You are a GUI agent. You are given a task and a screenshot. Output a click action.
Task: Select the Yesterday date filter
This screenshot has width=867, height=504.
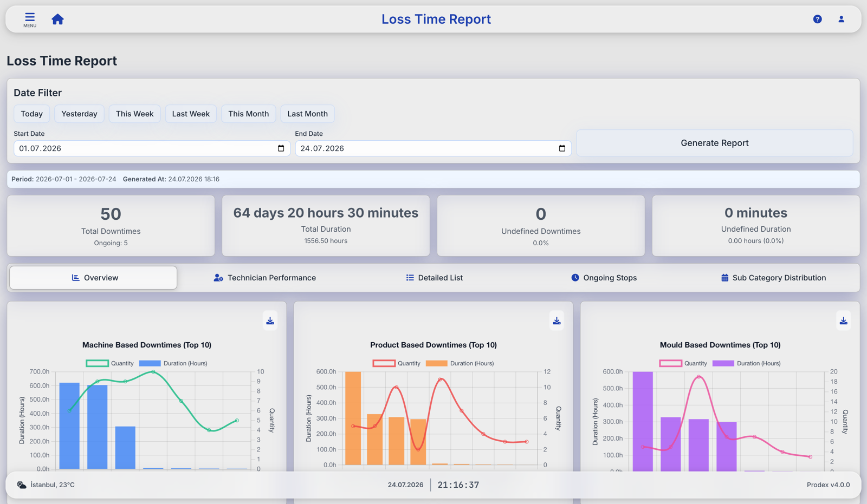click(x=79, y=114)
